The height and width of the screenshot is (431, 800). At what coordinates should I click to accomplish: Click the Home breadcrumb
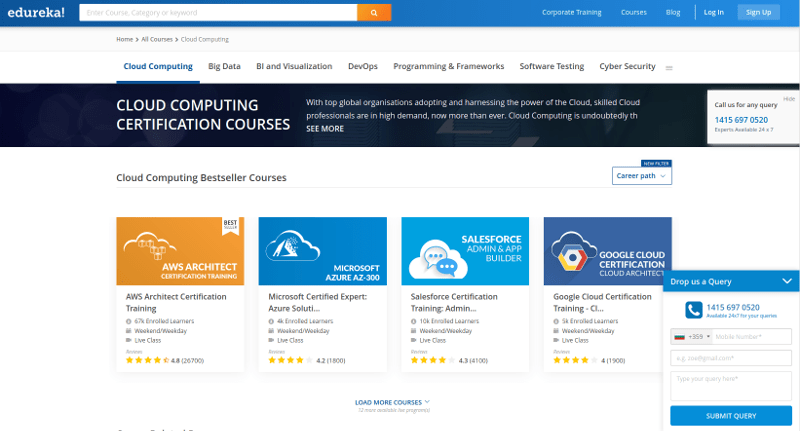(x=124, y=39)
